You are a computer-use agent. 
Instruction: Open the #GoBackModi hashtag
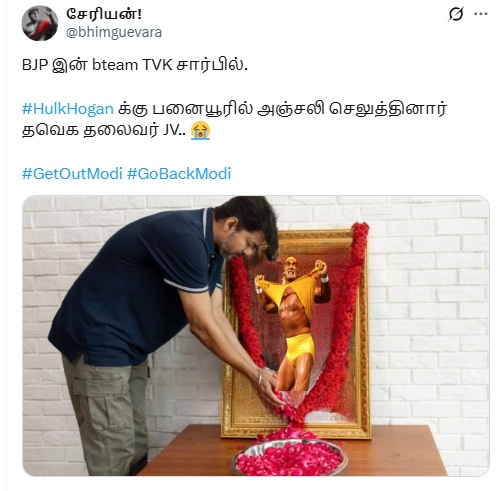(179, 174)
